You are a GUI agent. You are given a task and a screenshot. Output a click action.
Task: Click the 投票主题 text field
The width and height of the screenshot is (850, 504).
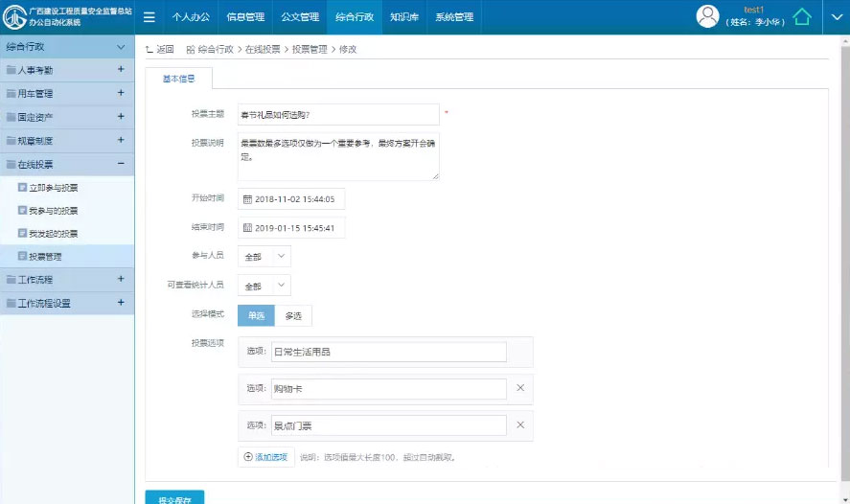338,115
